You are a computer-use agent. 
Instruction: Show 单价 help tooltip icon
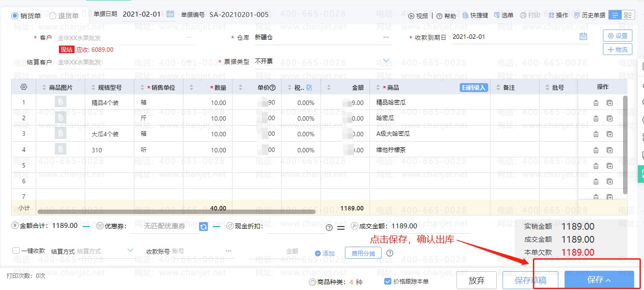pyautogui.click(x=272, y=88)
